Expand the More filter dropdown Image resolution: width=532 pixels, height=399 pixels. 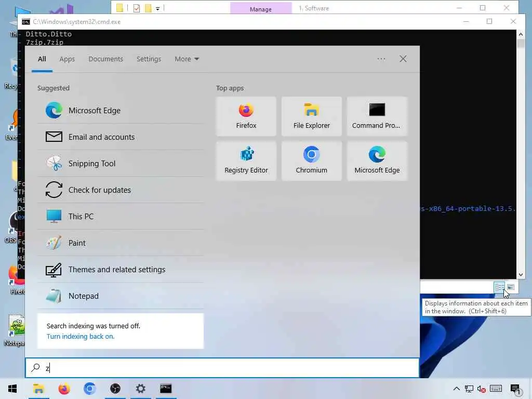pyautogui.click(x=187, y=59)
